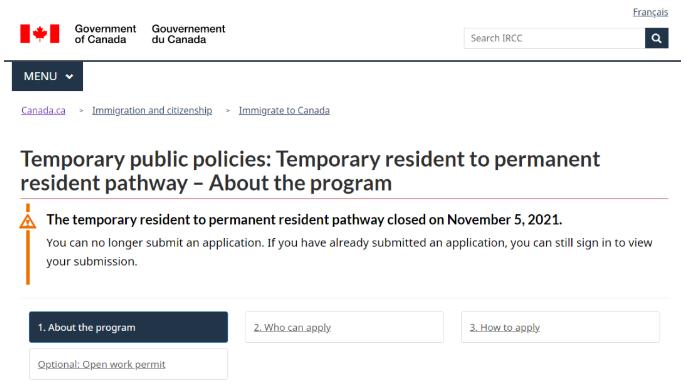Switch language to Français
This screenshot has height=388, width=684.
point(650,12)
